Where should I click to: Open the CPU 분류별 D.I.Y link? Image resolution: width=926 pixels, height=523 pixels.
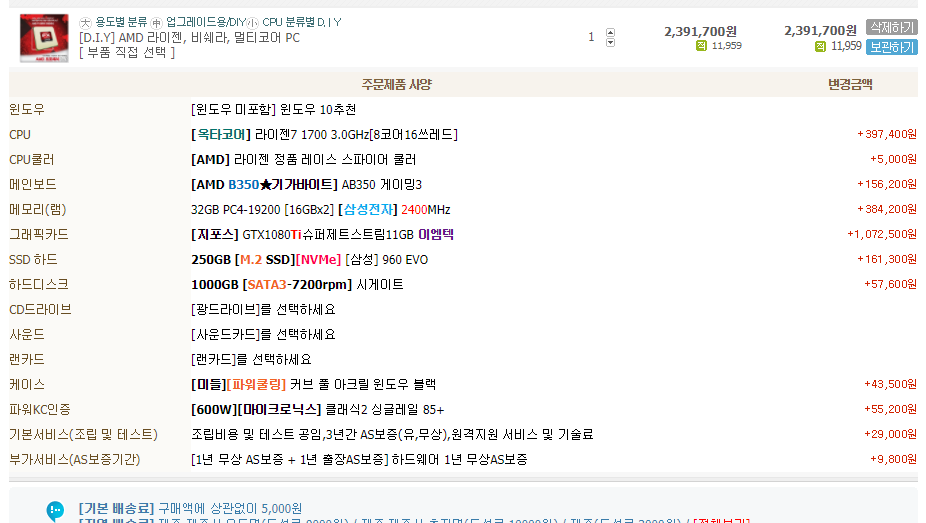coord(302,22)
